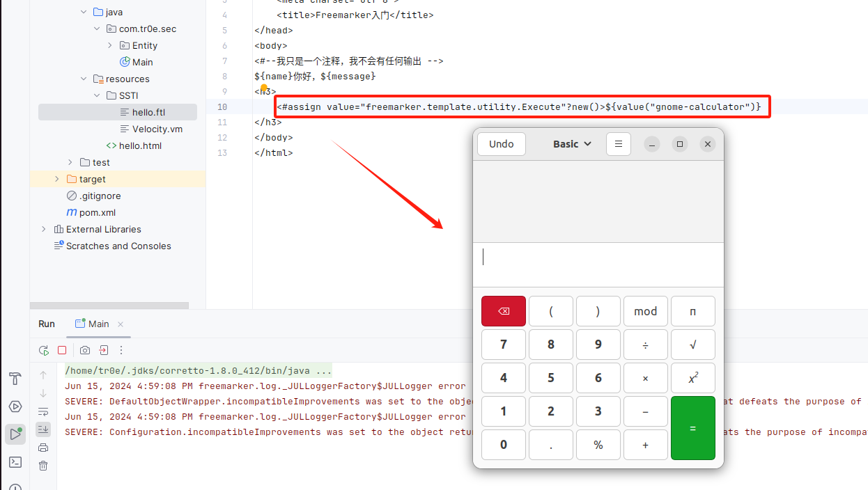Screen dimensions: 868x490
Task: Close the calculator window
Action: pyautogui.click(x=708, y=144)
